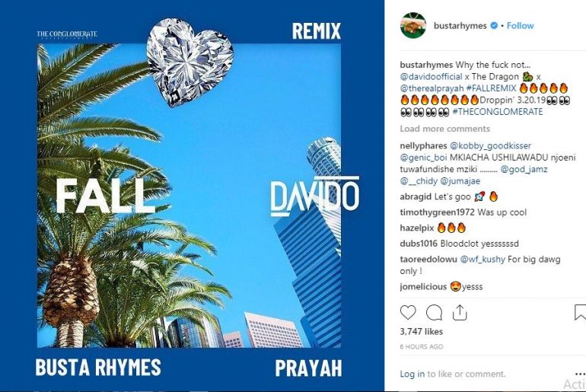This screenshot has width=586, height=392.
Task: Open the nellyphares commenter profile
Action: click(423, 145)
